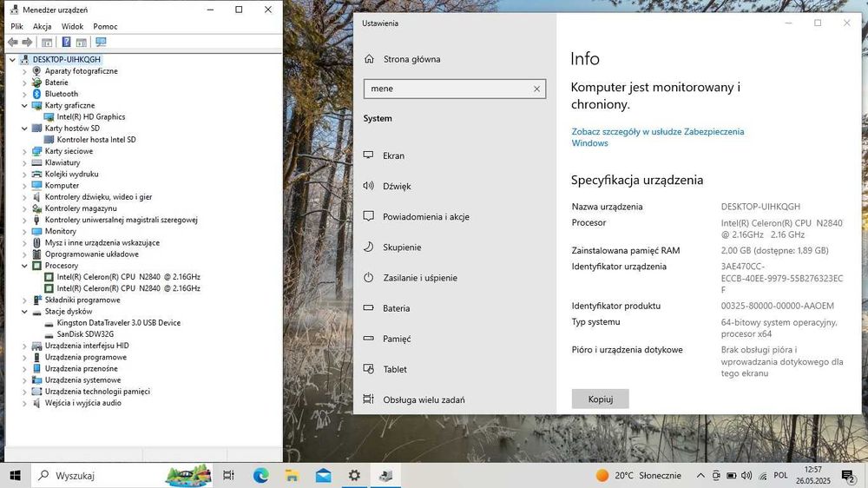The height and width of the screenshot is (488, 868).
Task: Open the Windows Start menu
Action: coord(15,475)
